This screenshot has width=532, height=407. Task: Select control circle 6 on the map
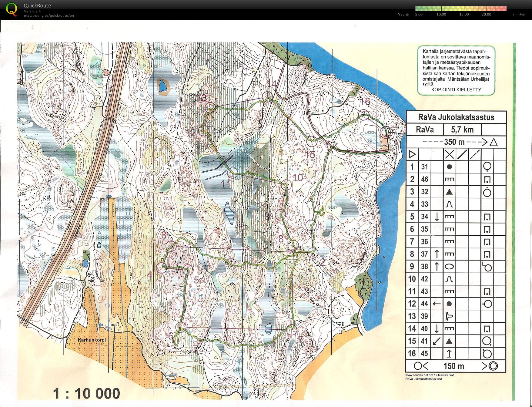coord(181,327)
